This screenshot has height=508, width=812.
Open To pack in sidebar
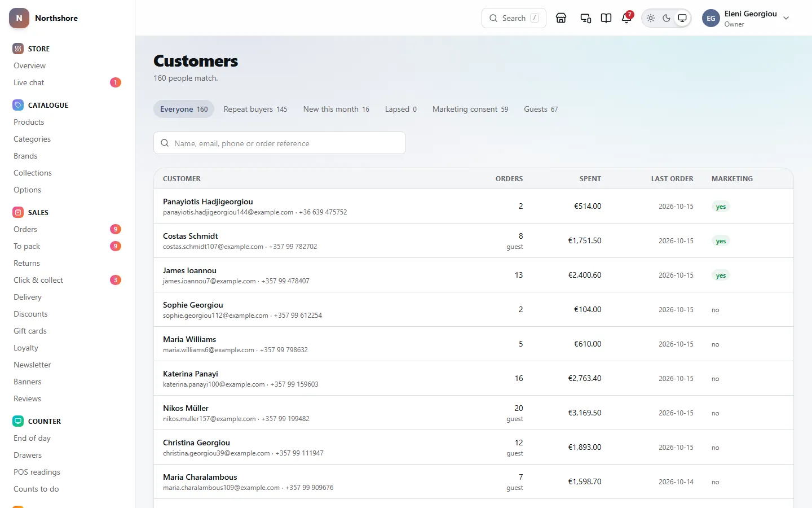click(67, 246)
